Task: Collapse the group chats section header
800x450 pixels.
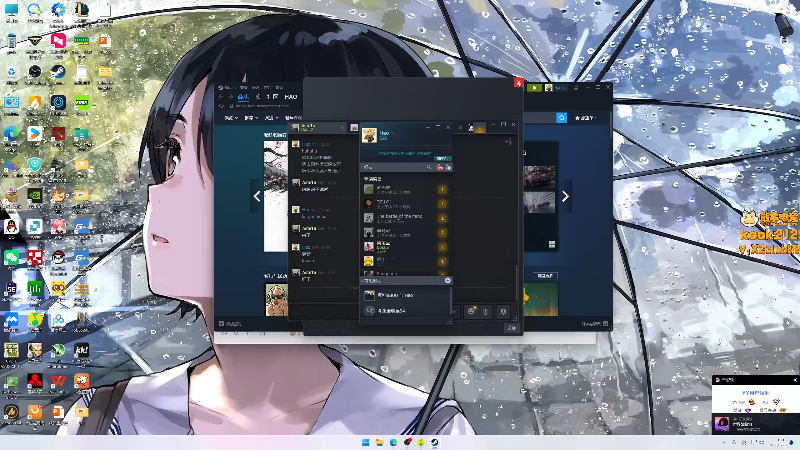Action: pyautogui.click(x=373, y=281)
